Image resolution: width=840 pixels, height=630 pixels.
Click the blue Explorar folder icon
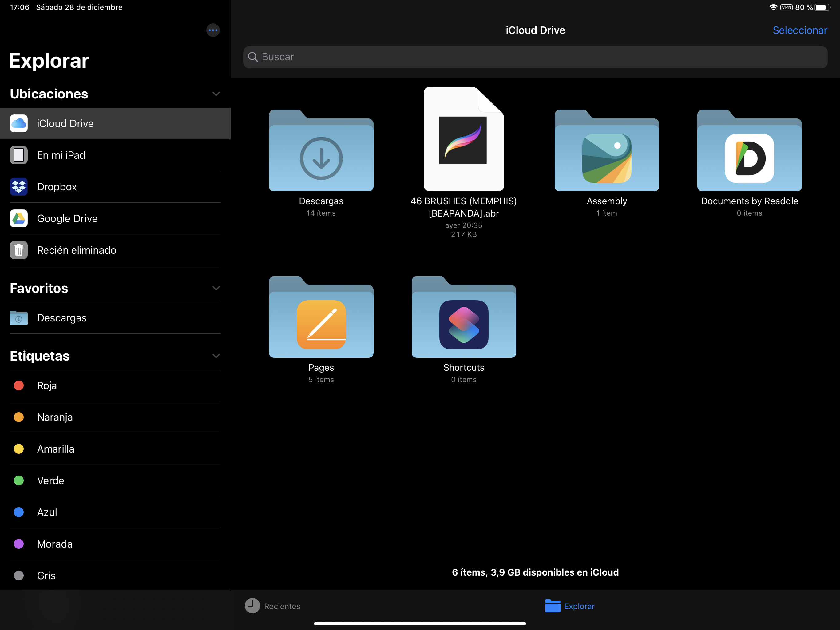[x=553, y=606]
